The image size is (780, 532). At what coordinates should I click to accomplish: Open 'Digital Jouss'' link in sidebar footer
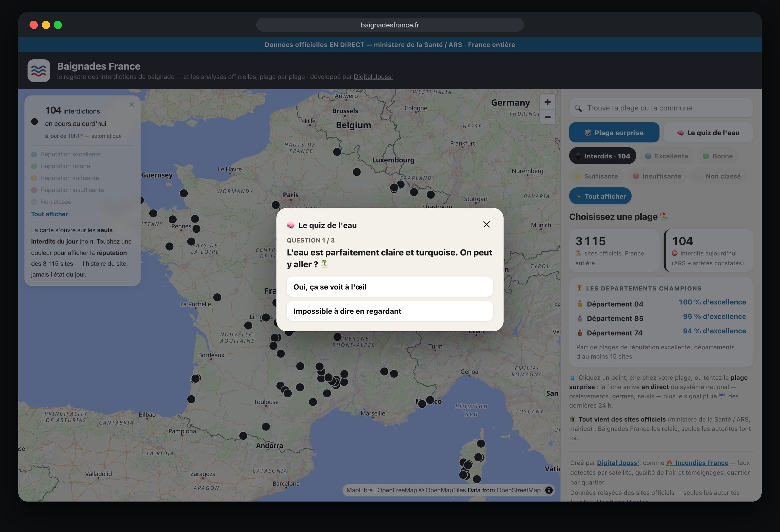618,463
